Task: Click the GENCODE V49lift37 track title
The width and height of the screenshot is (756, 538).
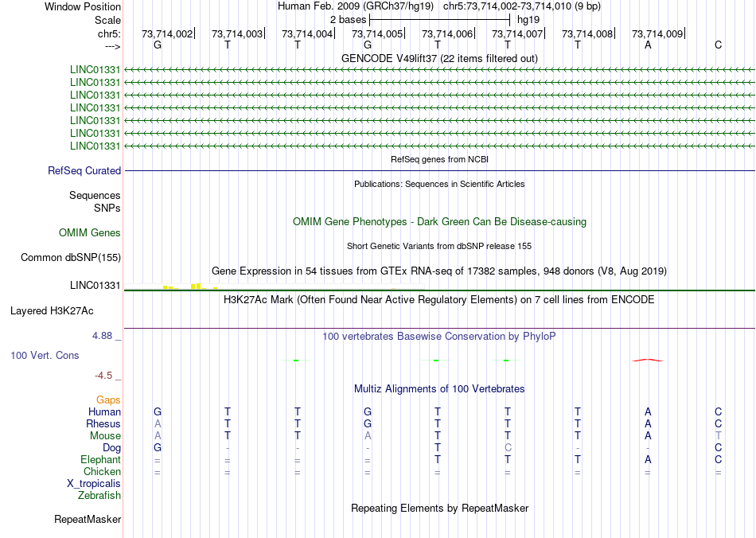Action: click(439, 58)
